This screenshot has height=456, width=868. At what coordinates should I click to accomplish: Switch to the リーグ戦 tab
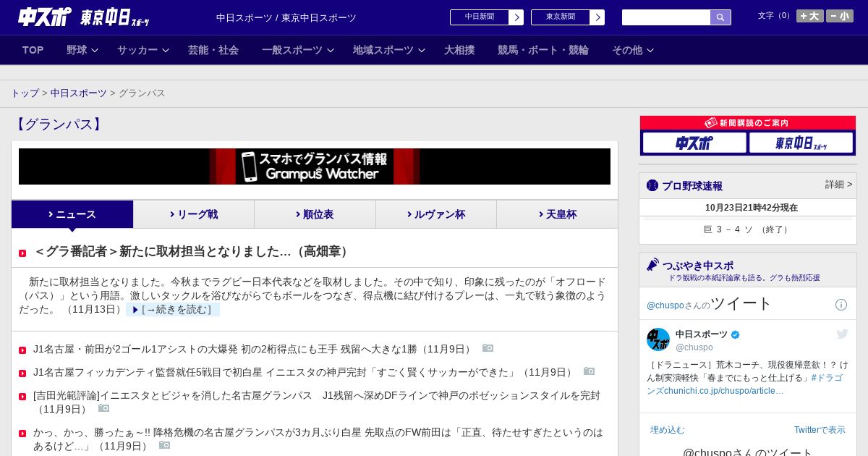[x=194, y=214]
